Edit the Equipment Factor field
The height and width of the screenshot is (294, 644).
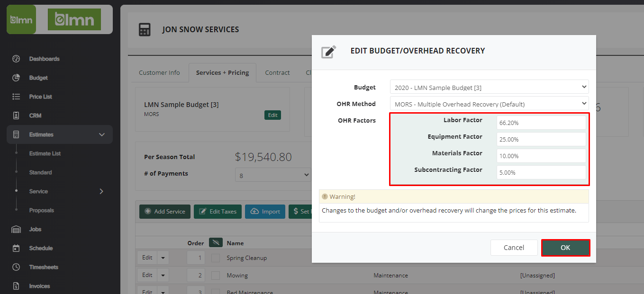tap(541, 139)
